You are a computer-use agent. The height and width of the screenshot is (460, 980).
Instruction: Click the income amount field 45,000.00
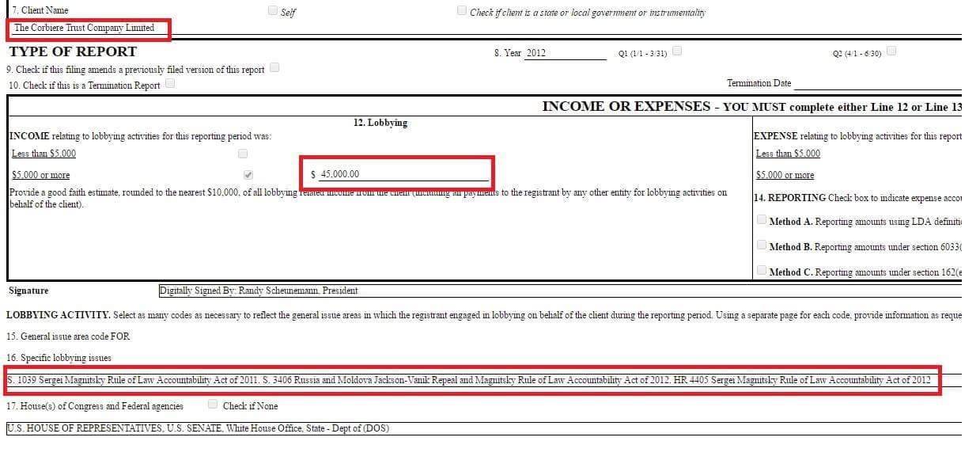point(403,174)
